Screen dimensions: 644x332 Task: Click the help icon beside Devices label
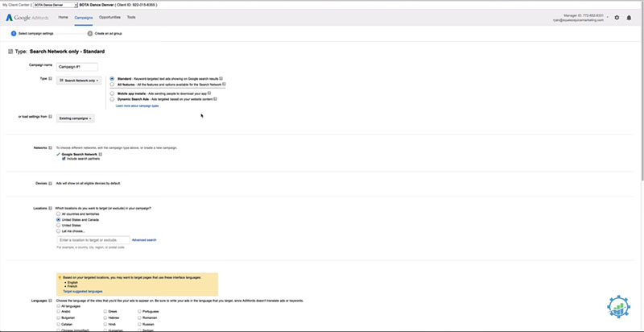(x=50, y=183)
